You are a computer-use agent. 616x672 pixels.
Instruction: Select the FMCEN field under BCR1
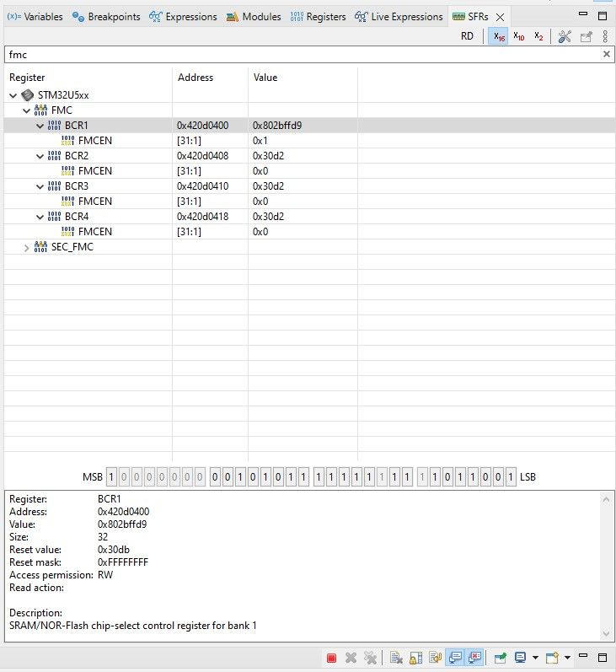pyautogui.click(x=95, y=141)
